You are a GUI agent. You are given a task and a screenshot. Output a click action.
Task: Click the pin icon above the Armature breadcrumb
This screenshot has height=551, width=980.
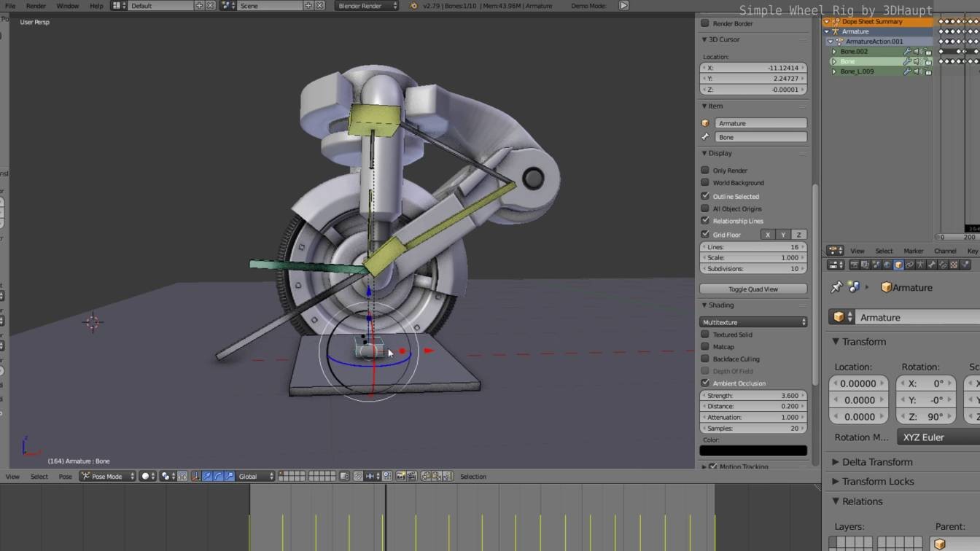click(836, 286)
